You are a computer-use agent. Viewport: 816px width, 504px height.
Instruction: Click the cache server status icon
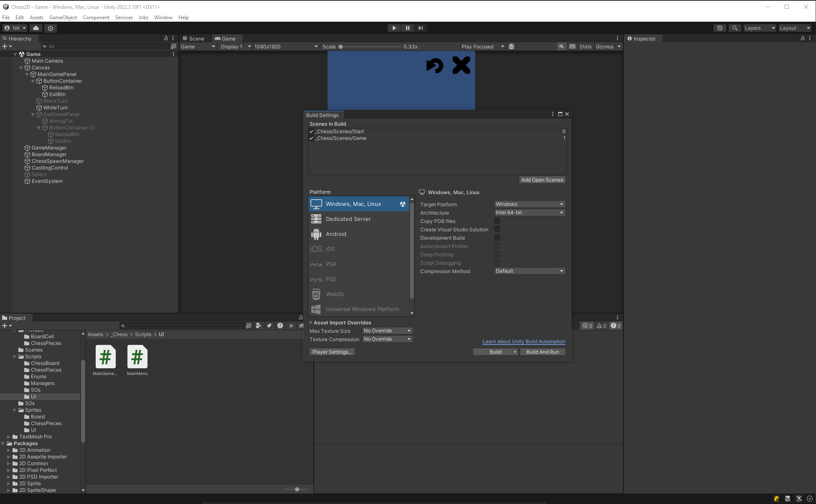[788, 499]
